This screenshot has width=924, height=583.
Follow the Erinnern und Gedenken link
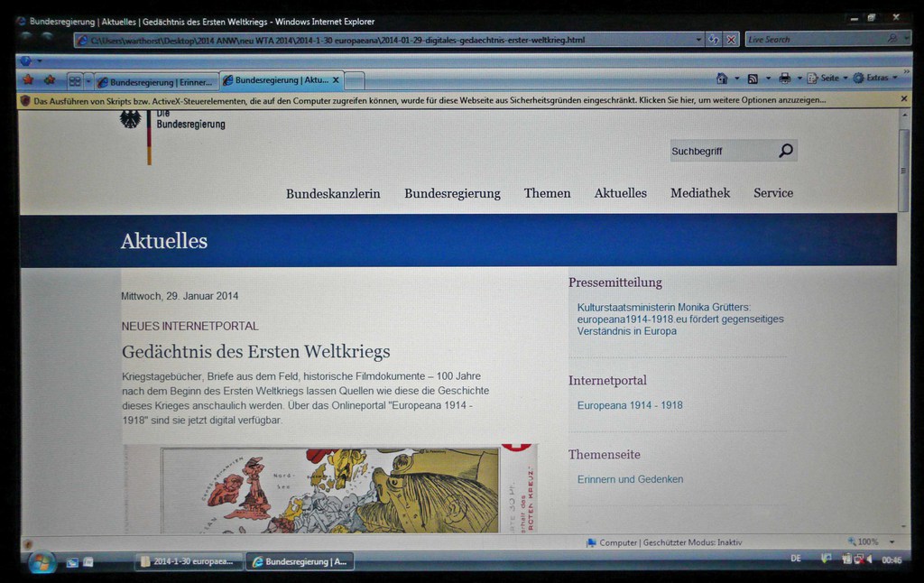point(630,479)
